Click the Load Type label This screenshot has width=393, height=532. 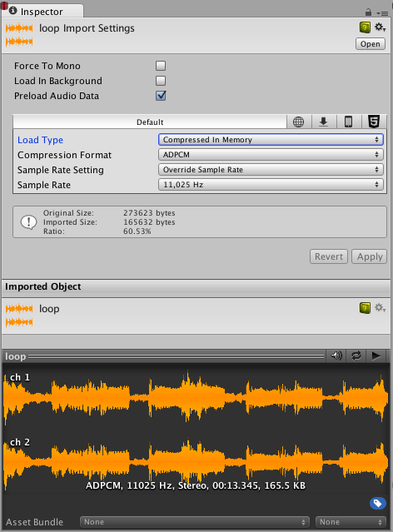point(41,140)
